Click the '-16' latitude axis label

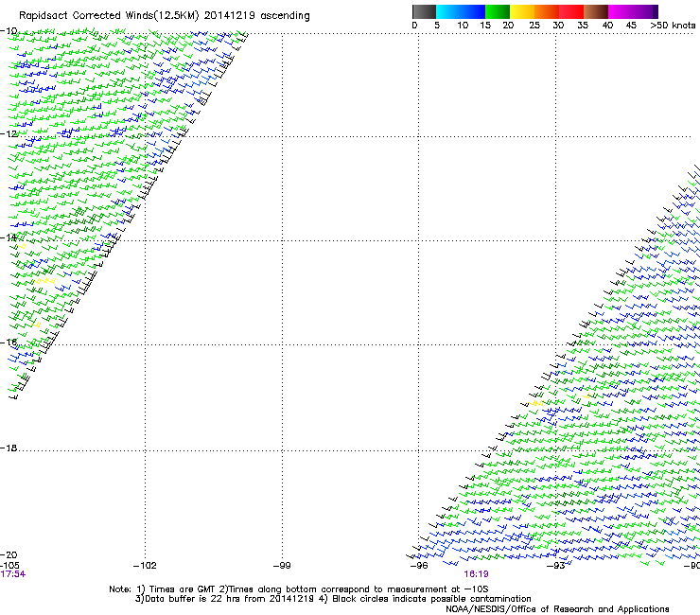[9, 343]
